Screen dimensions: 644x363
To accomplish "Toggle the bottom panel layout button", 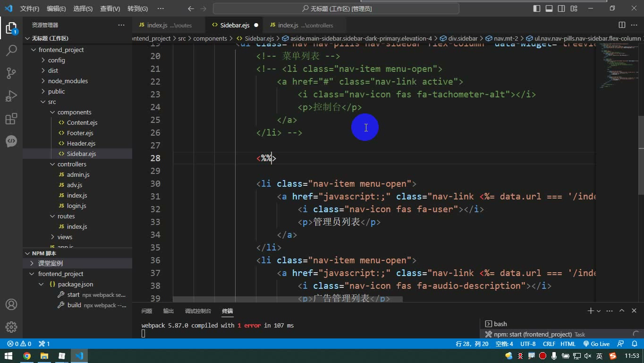I will pyautogui.click(x=549, y=9).
